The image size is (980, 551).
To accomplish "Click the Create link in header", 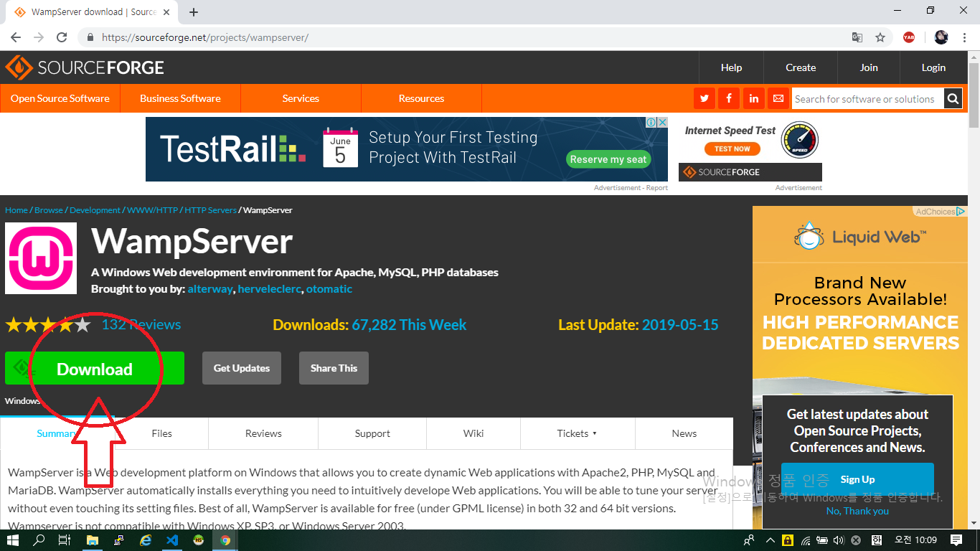I will (801, 67).
